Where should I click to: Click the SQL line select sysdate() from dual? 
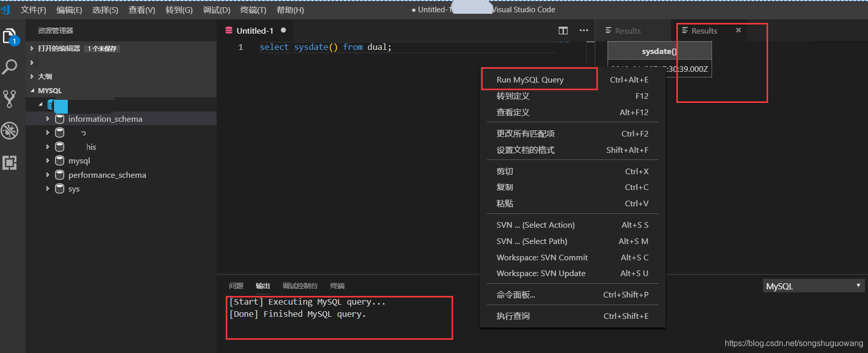pos(326,47)
